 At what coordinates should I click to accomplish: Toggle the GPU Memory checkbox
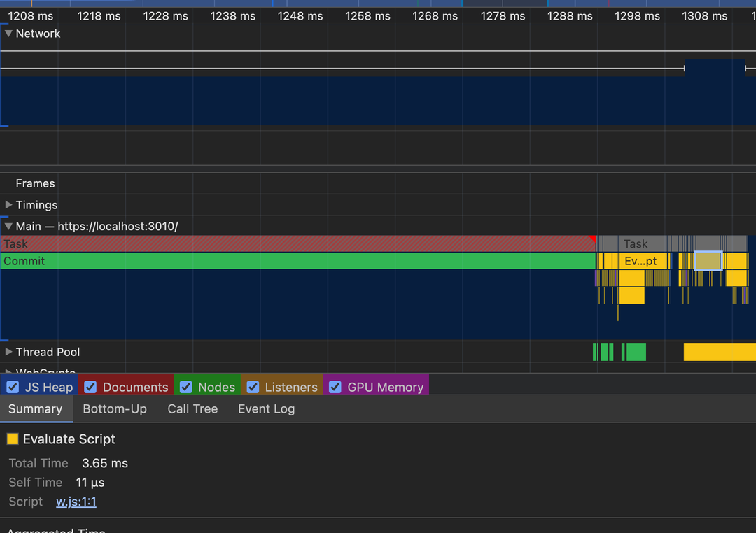[x=335, y=387]
